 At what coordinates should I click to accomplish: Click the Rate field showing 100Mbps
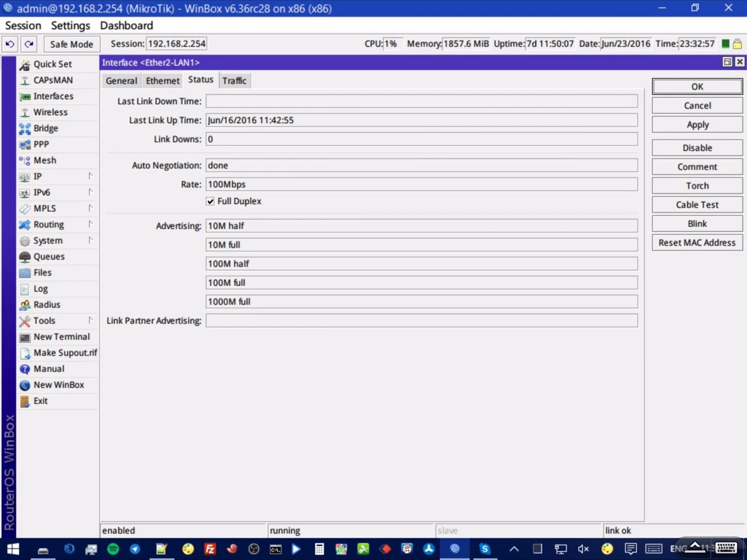pos(421,184)
